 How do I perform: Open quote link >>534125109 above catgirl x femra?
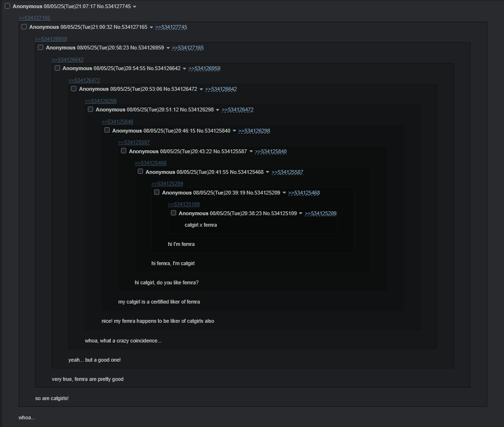pos(183,204)
